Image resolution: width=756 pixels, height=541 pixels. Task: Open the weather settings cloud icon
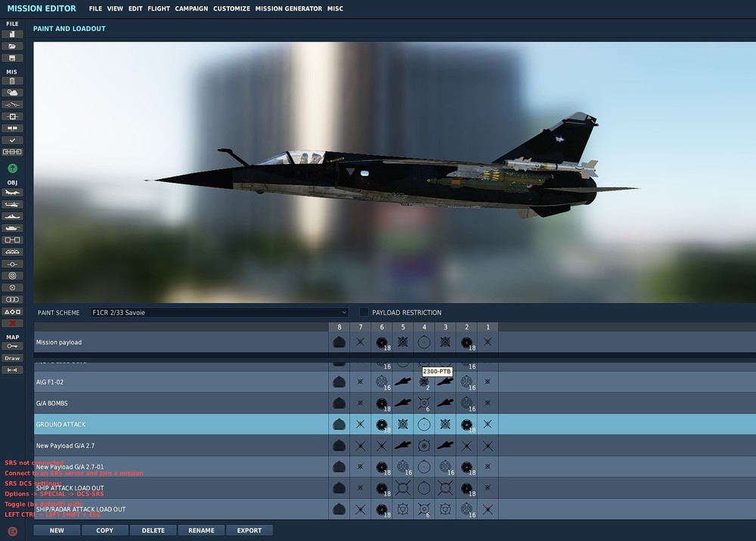13,92
